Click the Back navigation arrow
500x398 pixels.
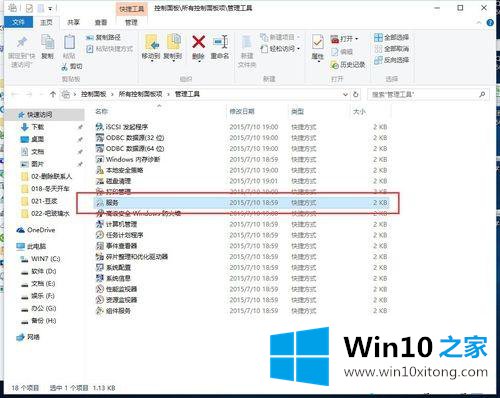(x=14, y=94)
